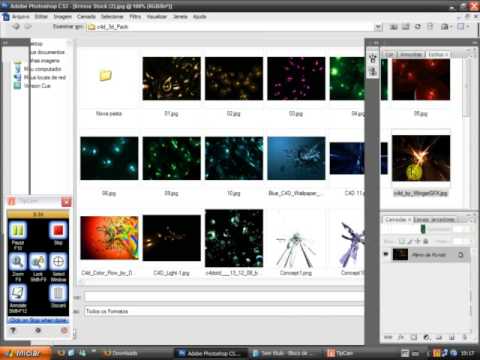Click the add layer mask icon

(x=414, y=337)
